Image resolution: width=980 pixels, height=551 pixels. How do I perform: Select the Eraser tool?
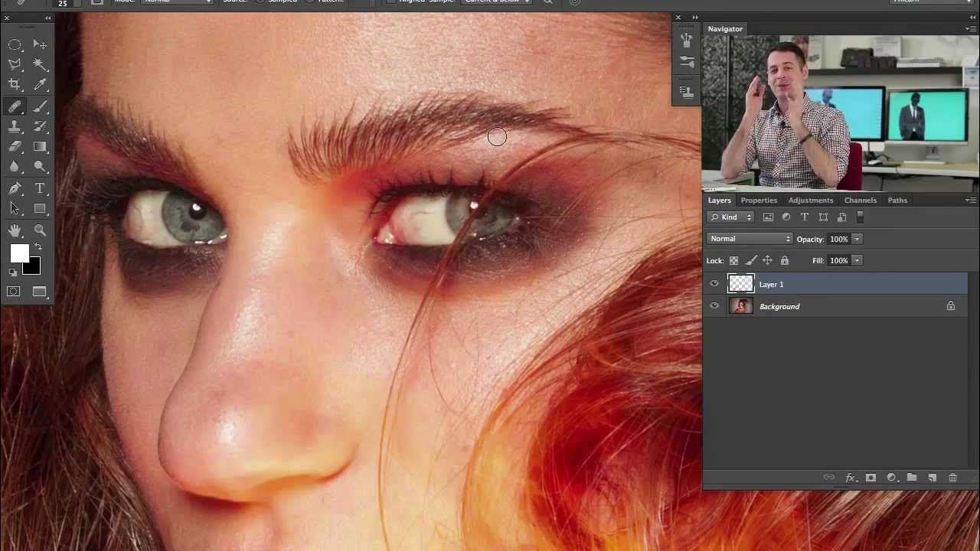15,147
